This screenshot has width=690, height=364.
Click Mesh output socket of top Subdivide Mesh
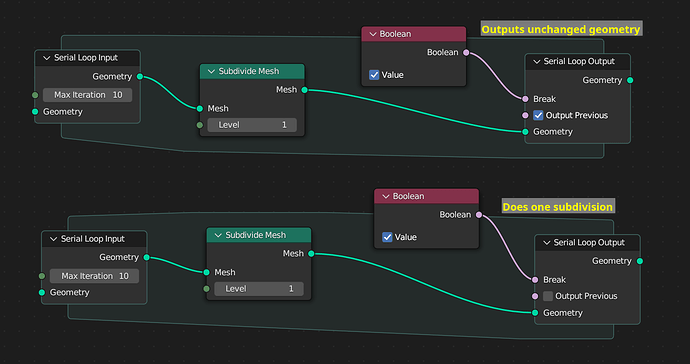tap(305, 90)
